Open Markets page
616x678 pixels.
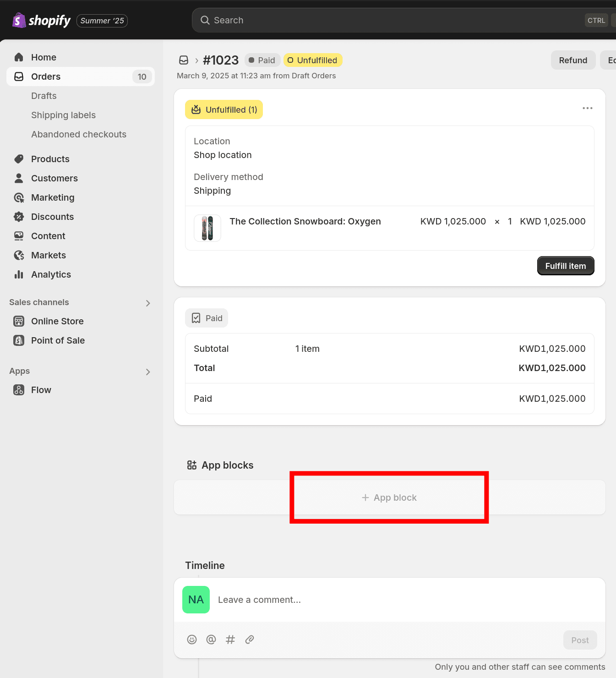[x=49, y=255]
